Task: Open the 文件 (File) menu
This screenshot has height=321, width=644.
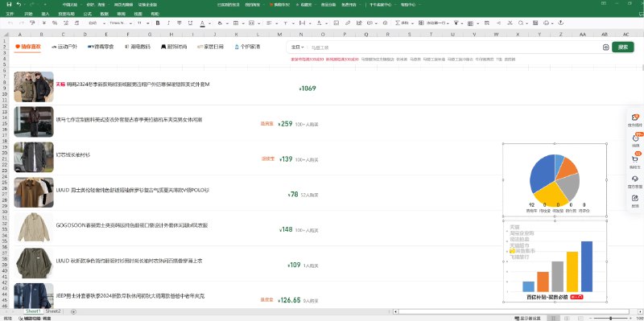Action: 10,14
